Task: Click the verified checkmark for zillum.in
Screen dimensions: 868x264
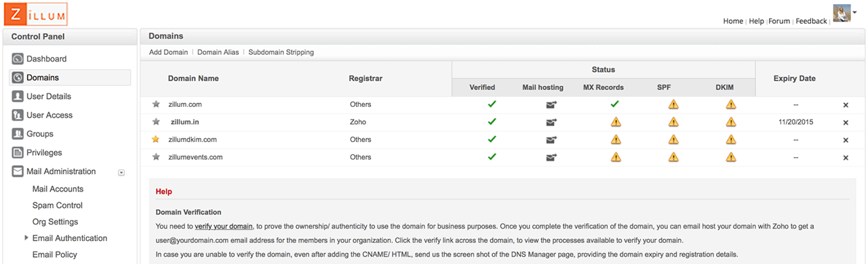Action: (492, 122)
